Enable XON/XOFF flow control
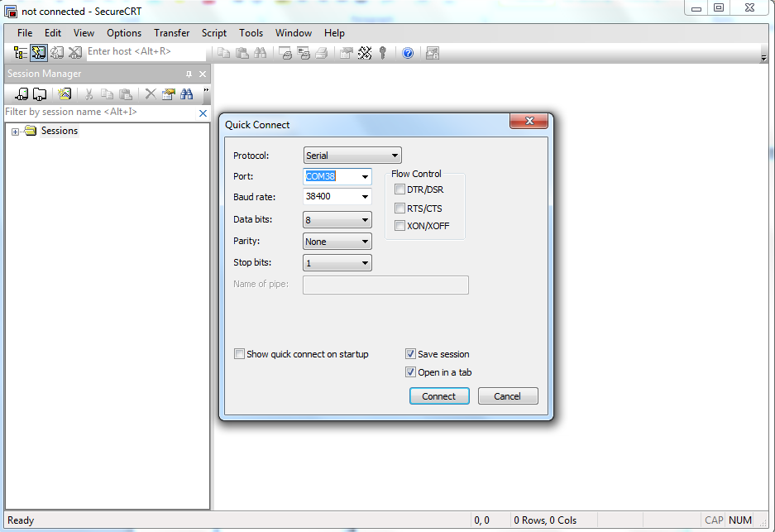 [399, 226]
